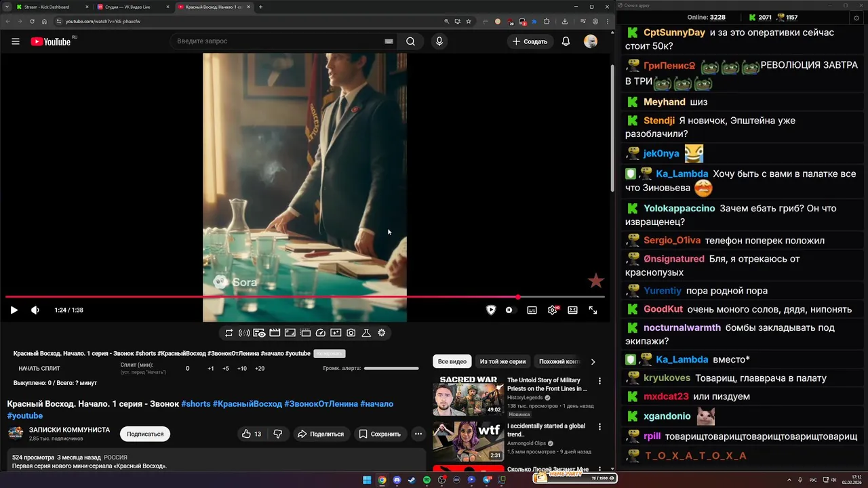Click the resize frame icon in enhancer toolbar
Image resolution: width=868 pixels, height=488 pixels.
[290, 333]
